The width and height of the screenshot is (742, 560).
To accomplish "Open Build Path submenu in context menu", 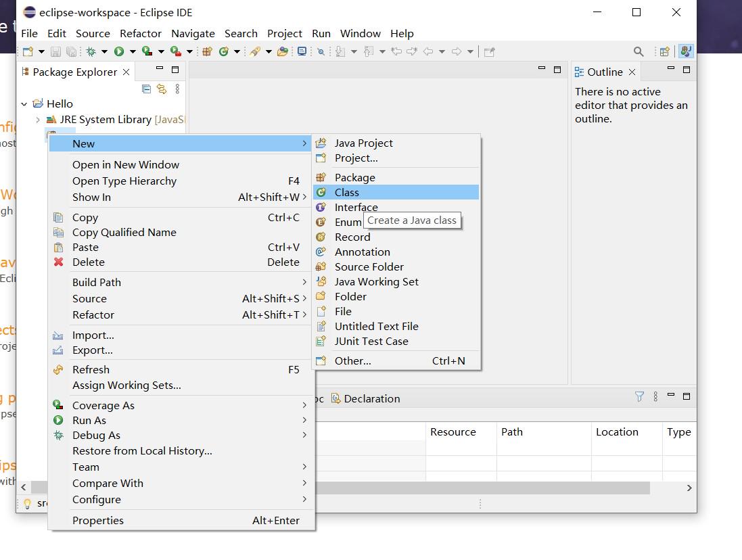I will [x=181, y=282].
